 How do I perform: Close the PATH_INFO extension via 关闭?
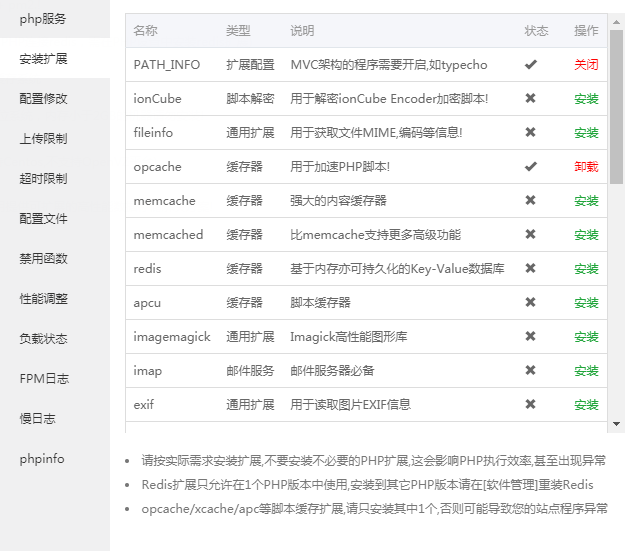[586, 64]
